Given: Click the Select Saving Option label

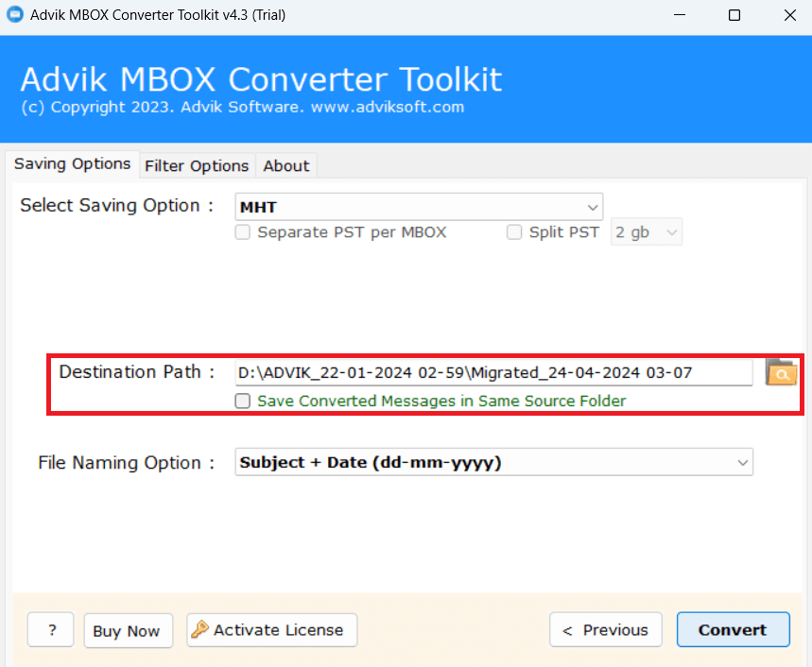Looking at the screenshot, I should tap(116, 205).
